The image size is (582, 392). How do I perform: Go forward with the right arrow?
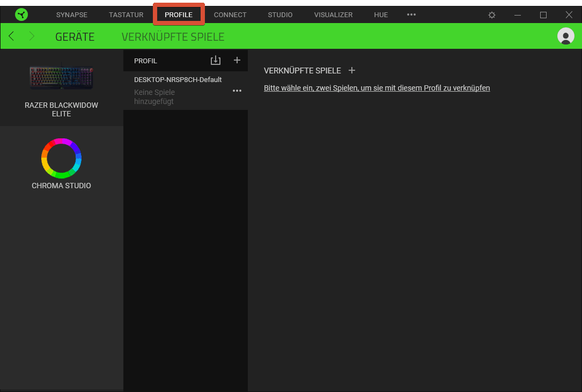click(32, 36)
